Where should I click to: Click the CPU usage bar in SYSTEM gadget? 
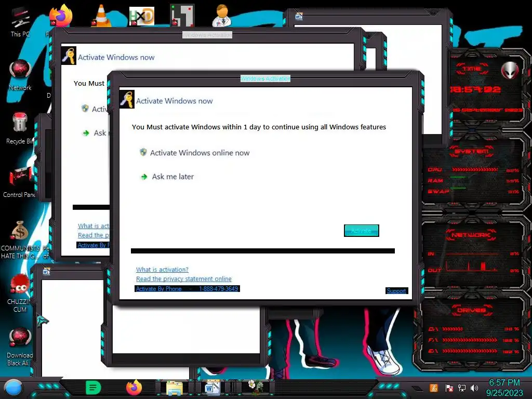[x=475, y=169]
